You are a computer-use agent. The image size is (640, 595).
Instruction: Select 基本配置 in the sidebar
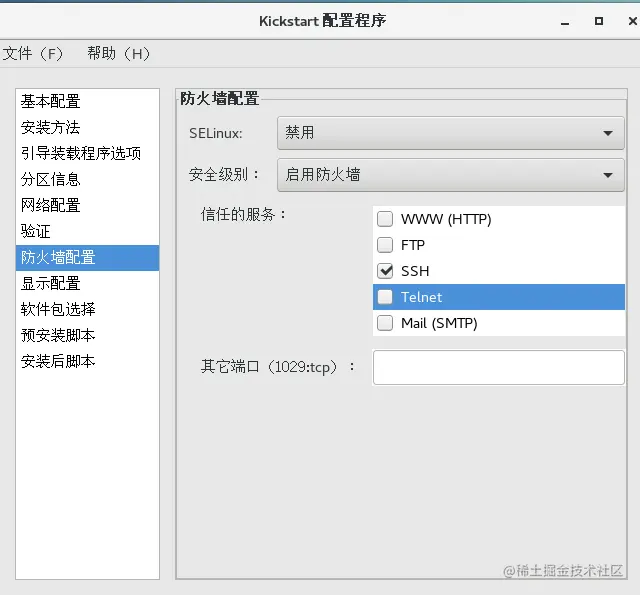pyautogui.click(x=87, y=102)
